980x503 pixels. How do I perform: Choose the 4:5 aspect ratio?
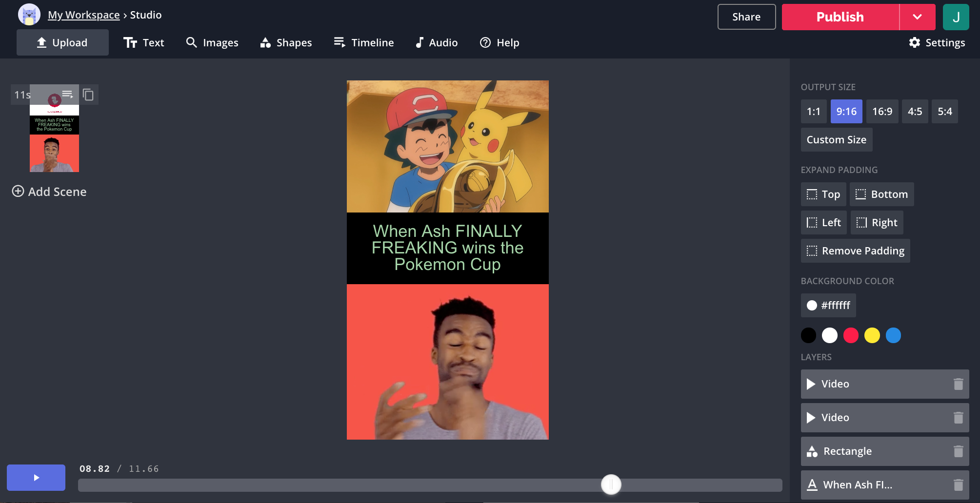[915, 112]
